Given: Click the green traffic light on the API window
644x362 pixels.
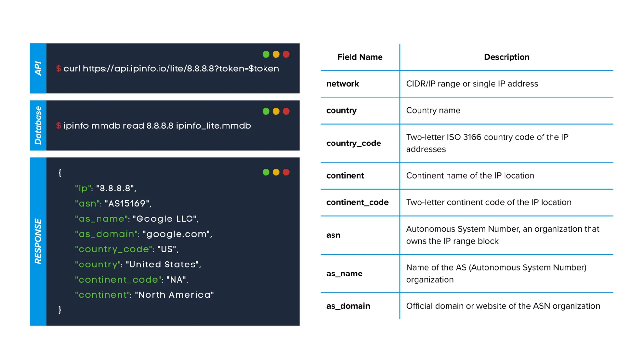Looking at the screenshot, I should coord(266,54).
